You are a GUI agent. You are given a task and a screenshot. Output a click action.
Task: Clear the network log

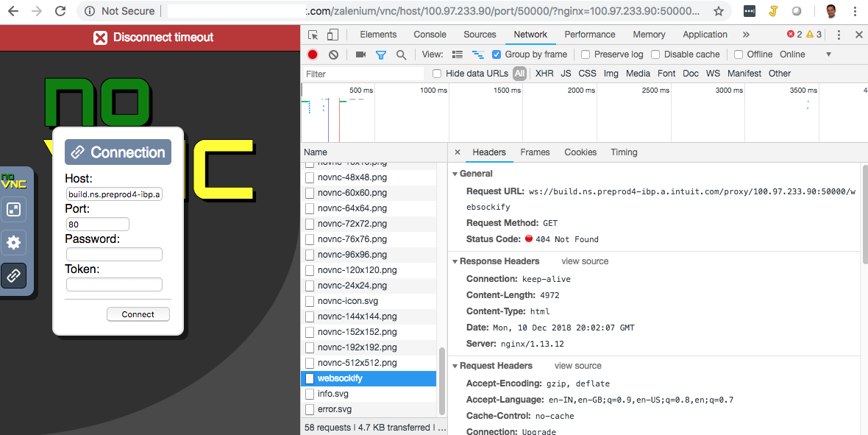[x=333, y=54]
